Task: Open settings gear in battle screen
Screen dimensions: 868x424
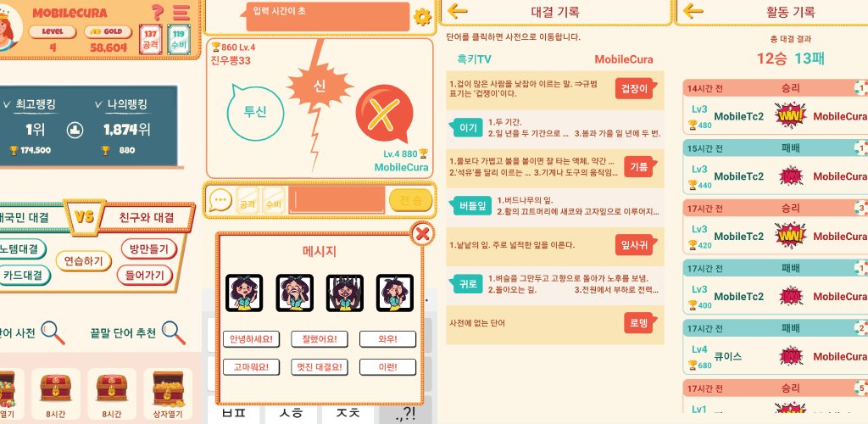Action: tap(422, 17)
